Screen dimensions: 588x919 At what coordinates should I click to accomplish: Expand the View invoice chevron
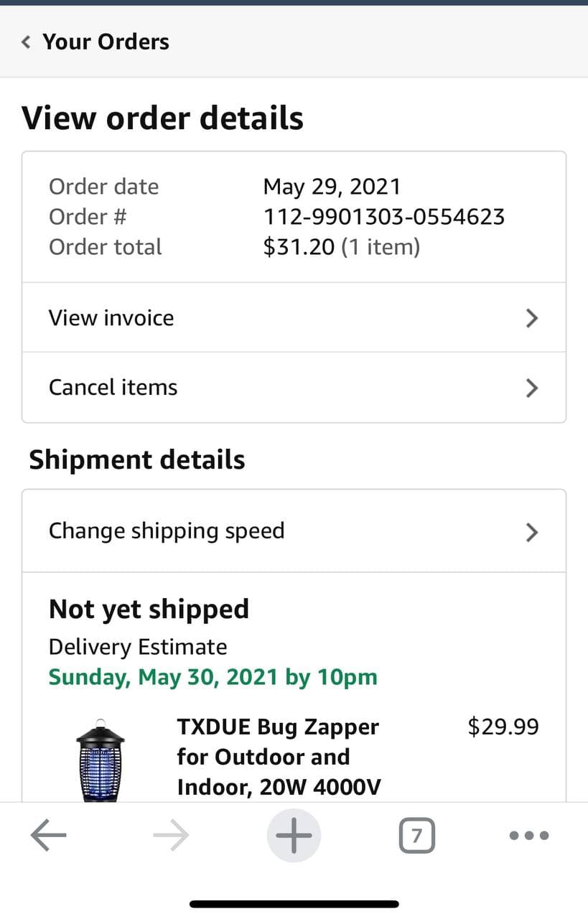[531, 318]
